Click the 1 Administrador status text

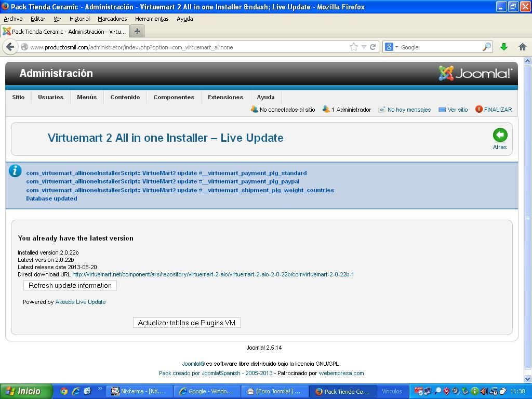pos(351,110)
